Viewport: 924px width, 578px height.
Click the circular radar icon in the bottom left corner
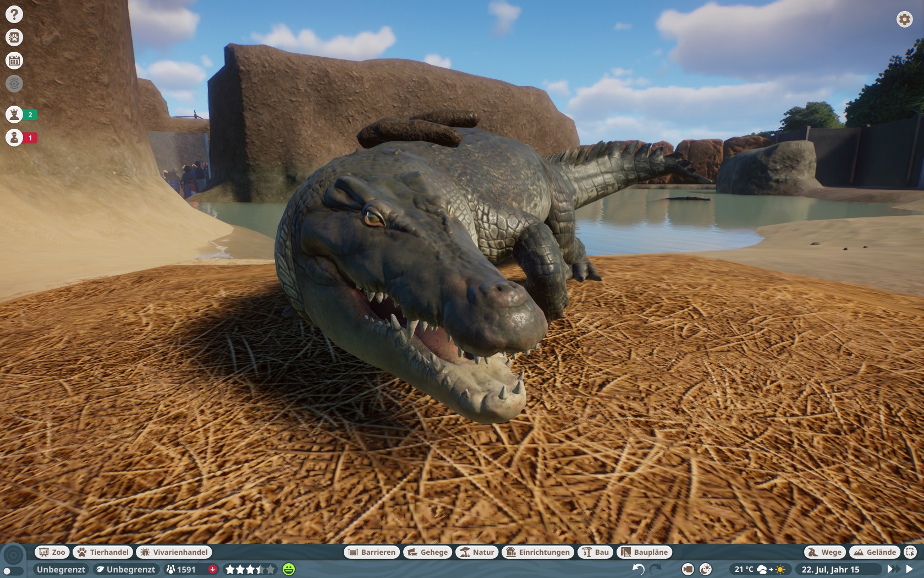tap(13, 554)
